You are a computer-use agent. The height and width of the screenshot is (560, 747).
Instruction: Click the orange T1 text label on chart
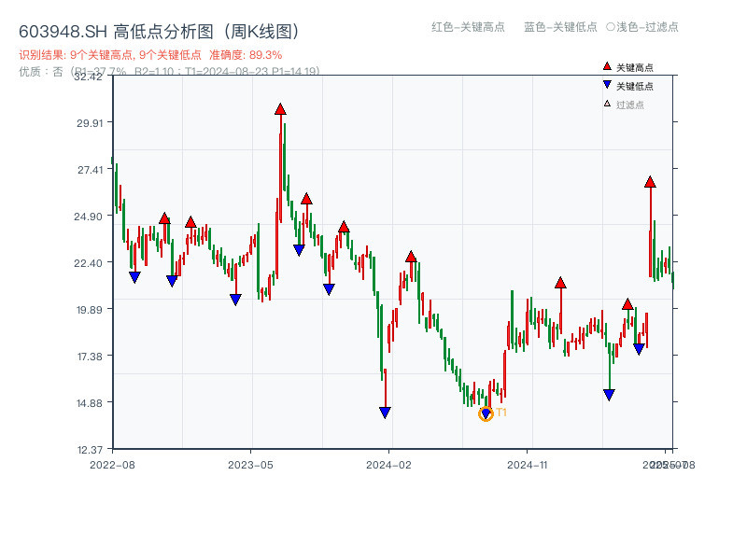pos(501,411)
